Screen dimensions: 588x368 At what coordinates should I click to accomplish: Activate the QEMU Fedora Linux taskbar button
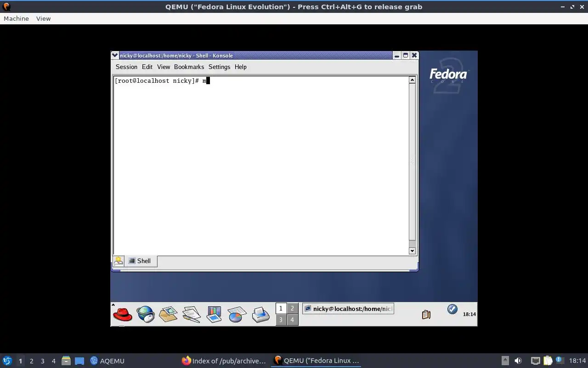click(x=316, y=361)
